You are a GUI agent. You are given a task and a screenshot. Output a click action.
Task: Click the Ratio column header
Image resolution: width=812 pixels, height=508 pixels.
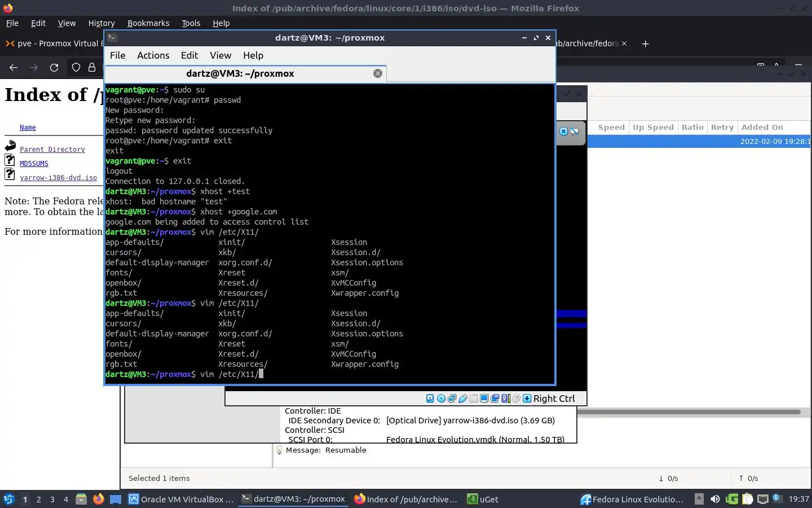(x=692, y=128)
